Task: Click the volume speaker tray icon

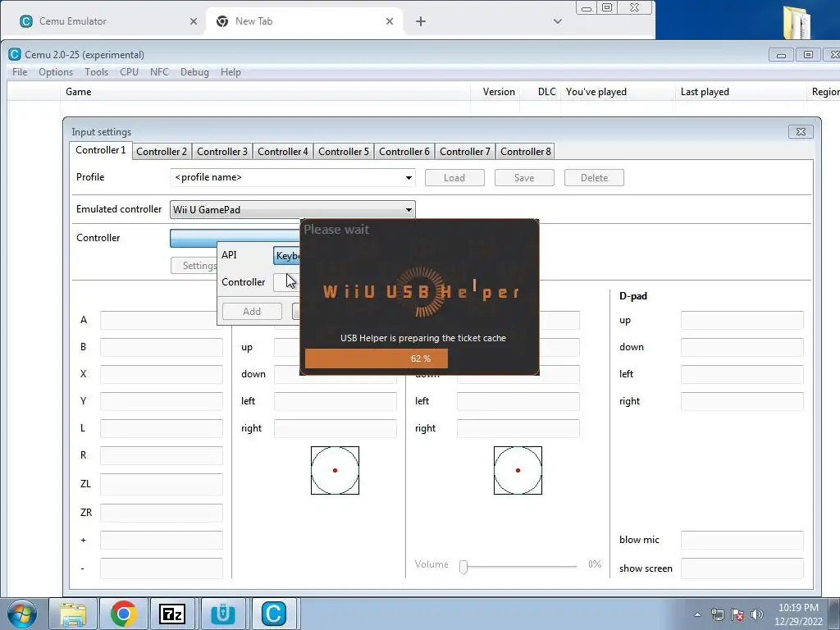Action: pos(756,614)
